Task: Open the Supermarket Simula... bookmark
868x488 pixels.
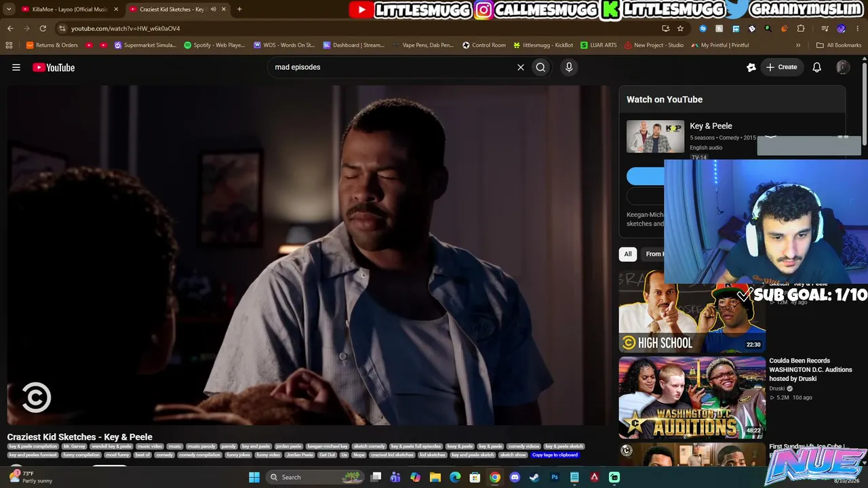Action: 145,45
